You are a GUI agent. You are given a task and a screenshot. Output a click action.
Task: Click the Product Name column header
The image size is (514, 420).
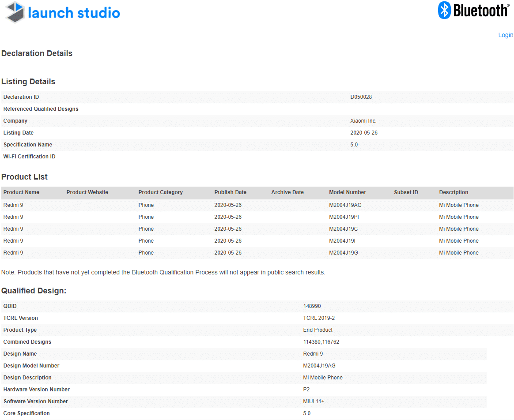(21, 192)
